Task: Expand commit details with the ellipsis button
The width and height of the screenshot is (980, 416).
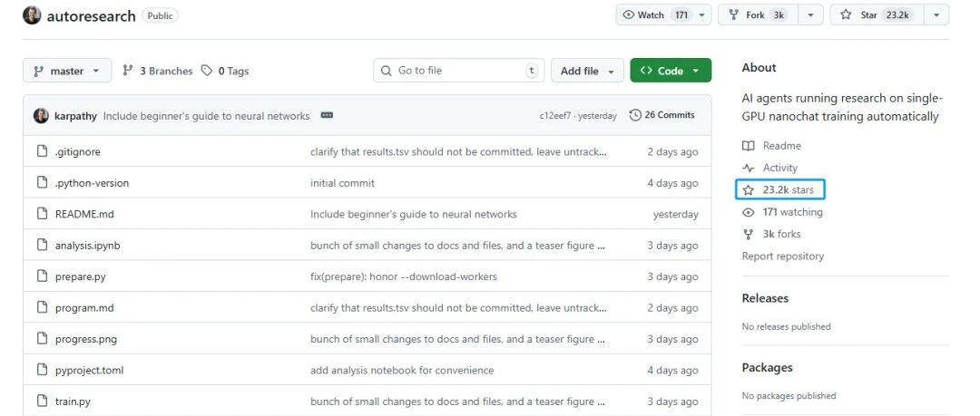Action: (x=327, y=116)
